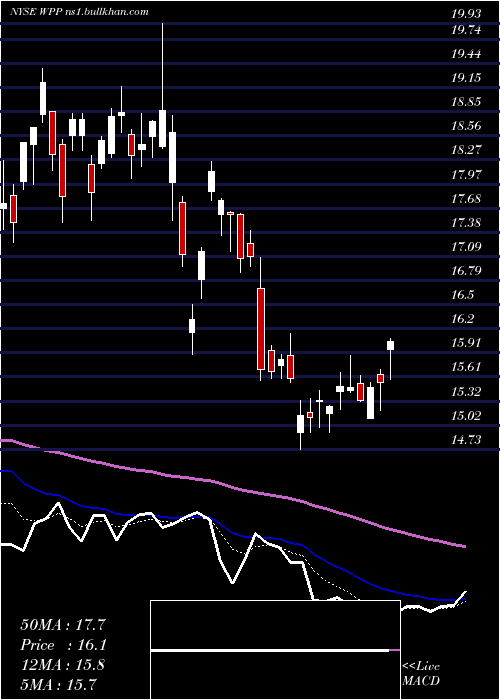This screenshot has width=500, height=700.
Task: Click the 17.38 axis value
Action: (x=466, y=222)
